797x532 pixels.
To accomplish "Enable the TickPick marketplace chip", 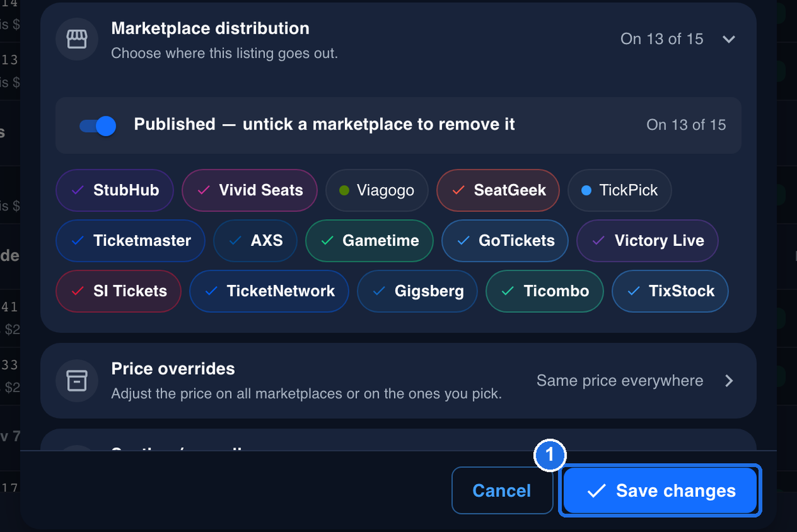I will [x=619, y=190].
